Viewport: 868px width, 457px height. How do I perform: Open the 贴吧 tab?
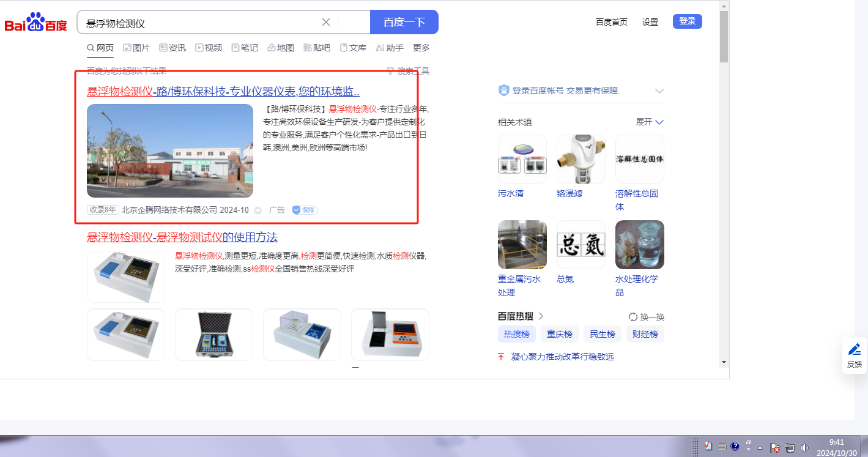point(317,48)
